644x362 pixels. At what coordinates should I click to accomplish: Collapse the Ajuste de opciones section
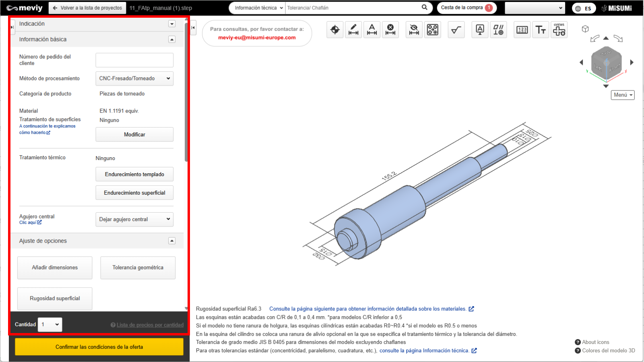[x=172, y=241]
